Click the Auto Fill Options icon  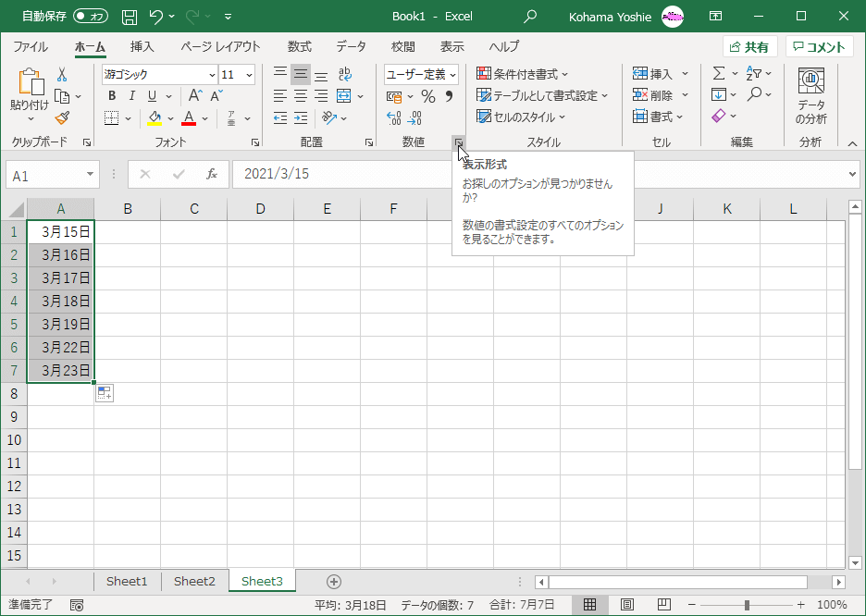click(x=104, y=393)
